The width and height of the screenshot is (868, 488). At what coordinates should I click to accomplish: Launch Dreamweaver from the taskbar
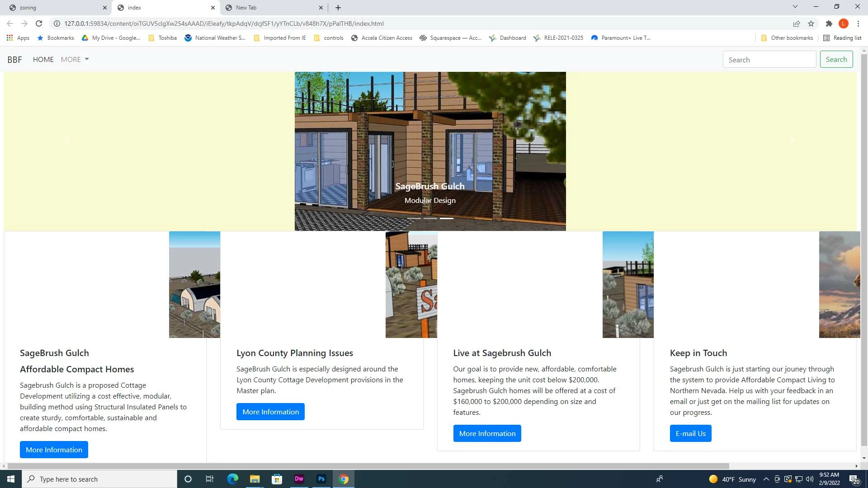tap(299, 479)
